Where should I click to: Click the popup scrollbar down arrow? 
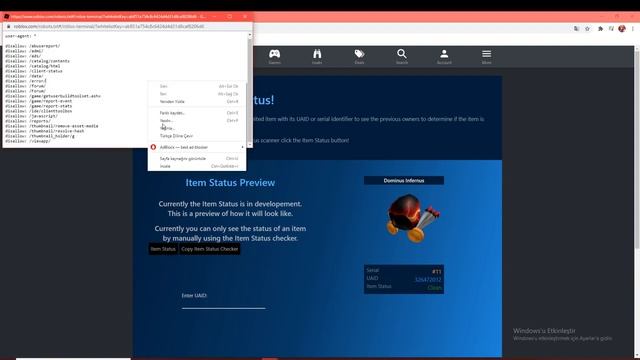(x=250, y=145)
